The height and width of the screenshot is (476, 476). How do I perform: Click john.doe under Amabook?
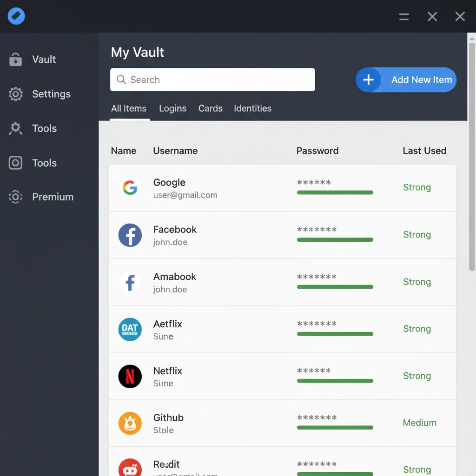(x=170, y=289)
